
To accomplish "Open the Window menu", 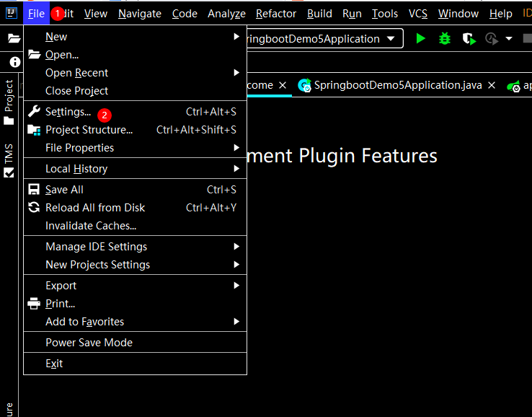I will click(458, 14).
